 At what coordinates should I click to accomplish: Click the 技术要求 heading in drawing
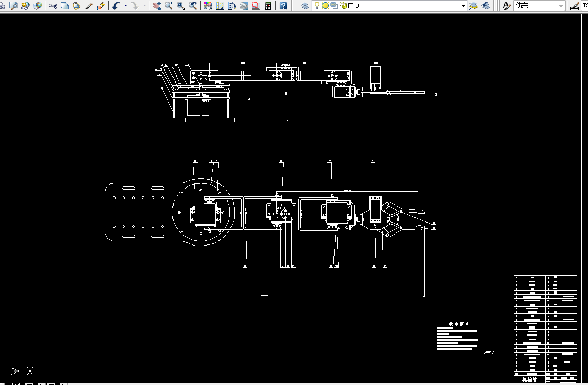459,324
